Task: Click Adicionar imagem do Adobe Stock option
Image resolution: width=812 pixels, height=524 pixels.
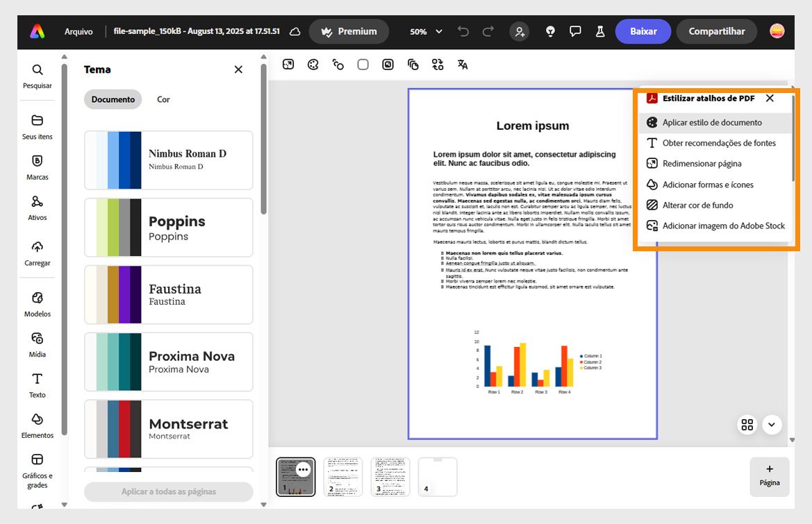Action: click(721, 226)
